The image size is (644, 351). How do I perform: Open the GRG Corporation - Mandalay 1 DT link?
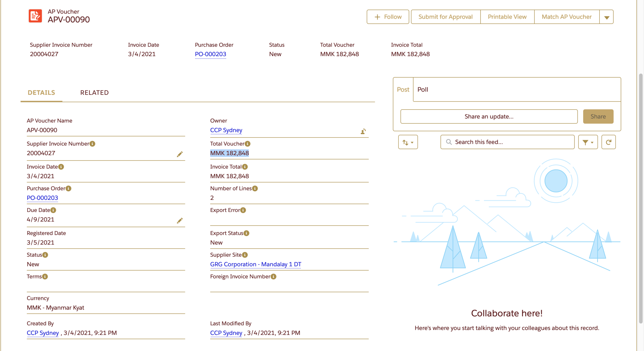[255, 264]
